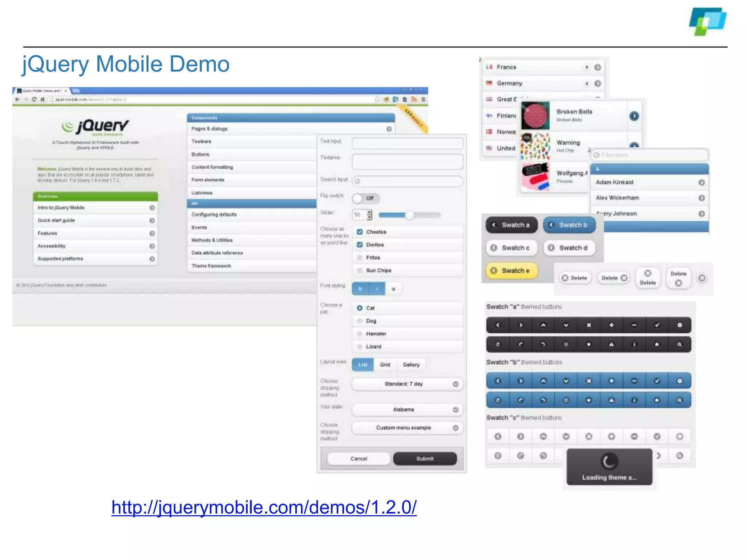Click the checkmark icon in Swatch c buttons
This screenshot has width=747, height=560.
(657, 436)
